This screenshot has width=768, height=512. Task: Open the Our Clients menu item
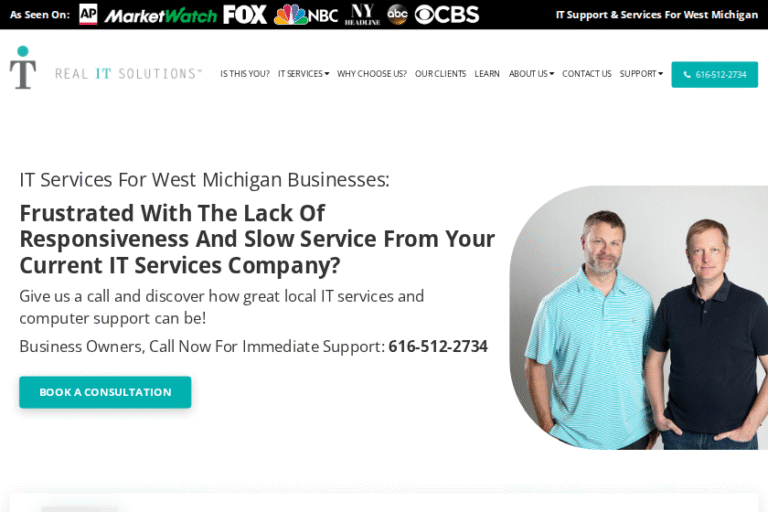[440, 73]
